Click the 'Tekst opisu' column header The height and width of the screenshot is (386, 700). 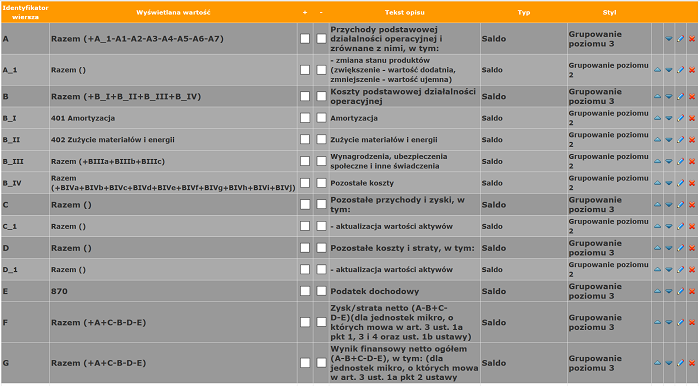coord(405,12)
